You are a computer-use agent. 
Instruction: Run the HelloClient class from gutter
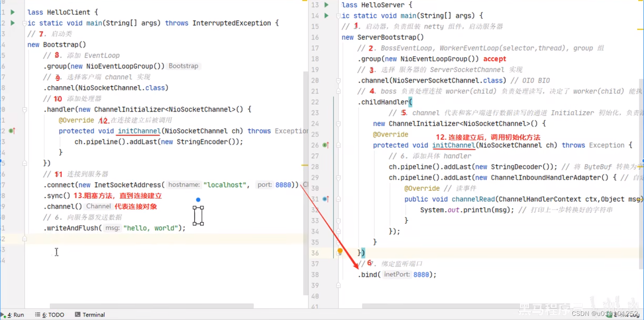(x=13, y=12)
